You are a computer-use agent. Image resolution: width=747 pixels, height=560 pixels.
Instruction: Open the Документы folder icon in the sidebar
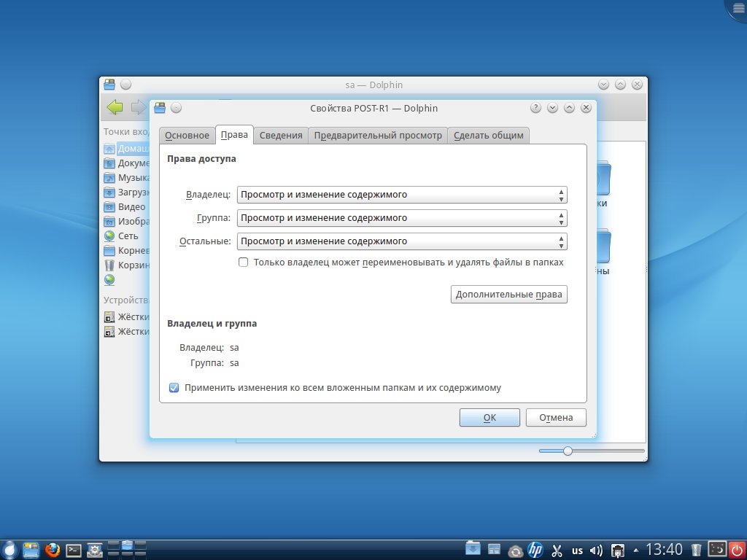[109, 163]
